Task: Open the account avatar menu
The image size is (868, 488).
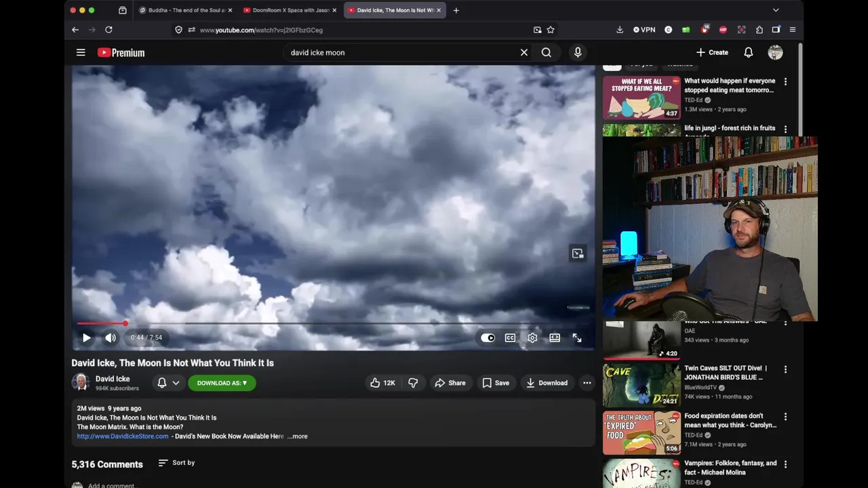Action: (x=775, y=52)
